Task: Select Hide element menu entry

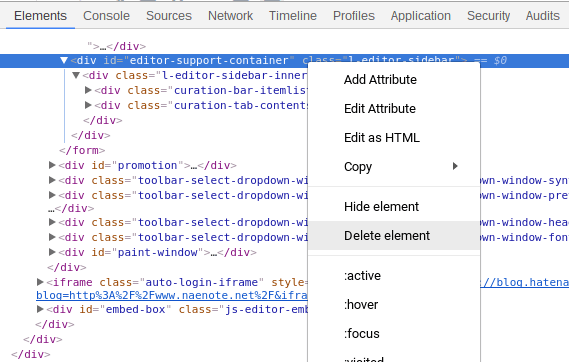Action: (394, 206)
